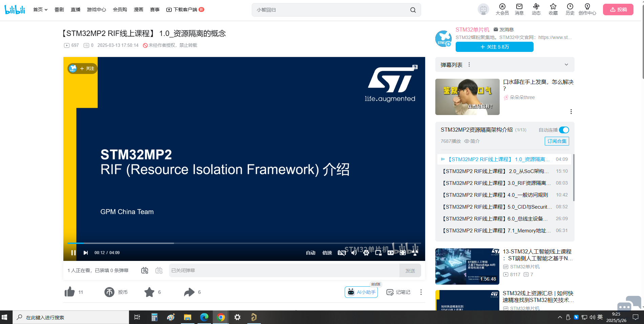
Task: Select playlist item 4.0_一般访问规则
Action: 505,195
